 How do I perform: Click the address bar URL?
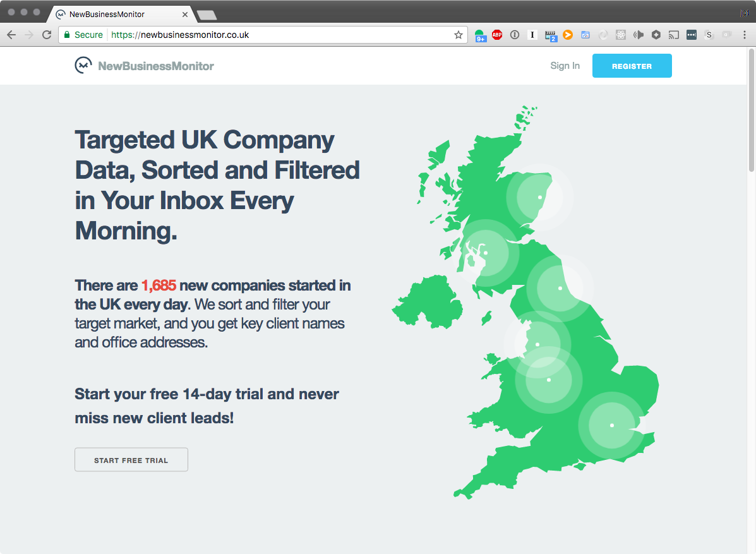point(180,35)
